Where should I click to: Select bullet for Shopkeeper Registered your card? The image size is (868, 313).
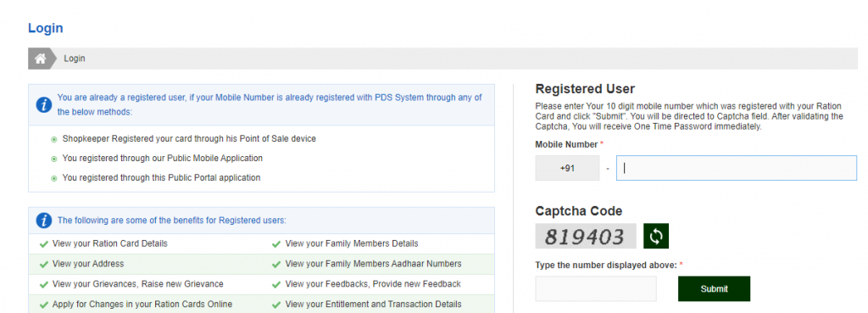54,139
